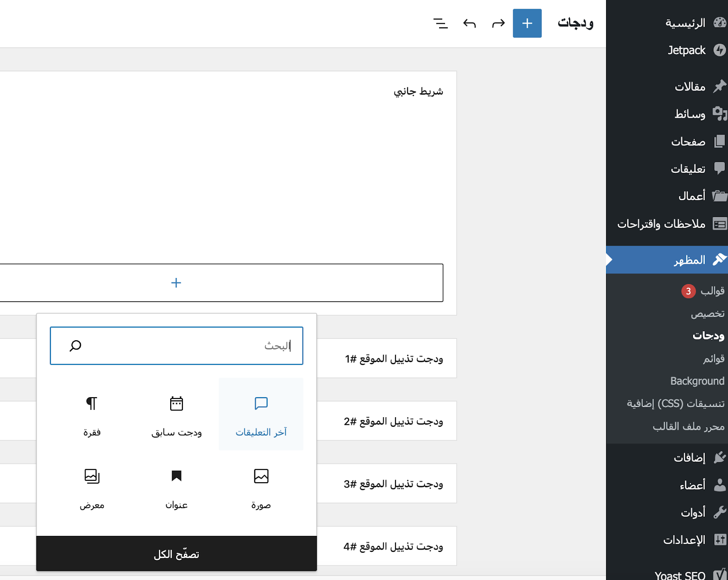The height and width of the screenshot is (580, 728).
Task: Select the آخر التعليقات block
Action: [261, 414]
